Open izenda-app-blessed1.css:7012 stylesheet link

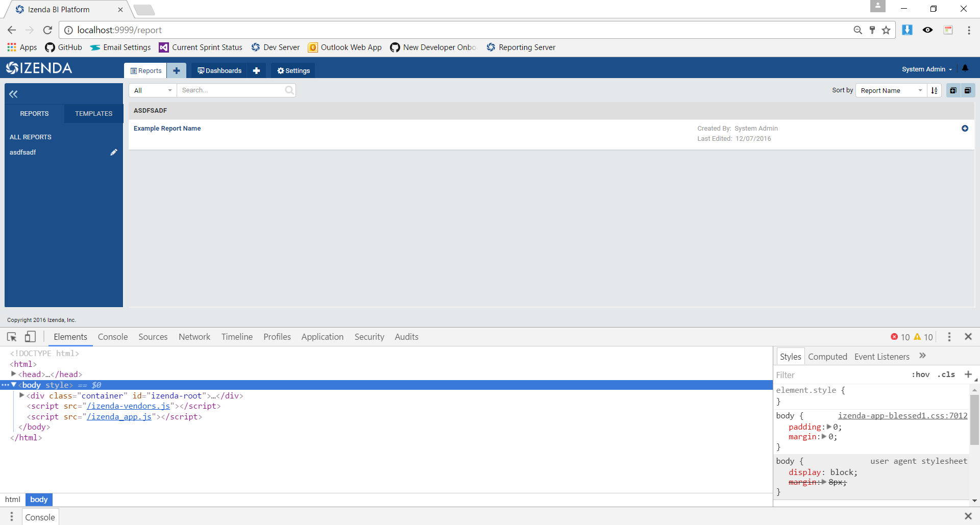[902, 416]
